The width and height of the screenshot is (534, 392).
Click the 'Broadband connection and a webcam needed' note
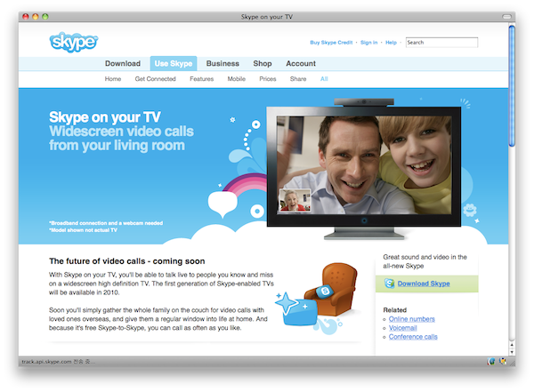[106, 223]
